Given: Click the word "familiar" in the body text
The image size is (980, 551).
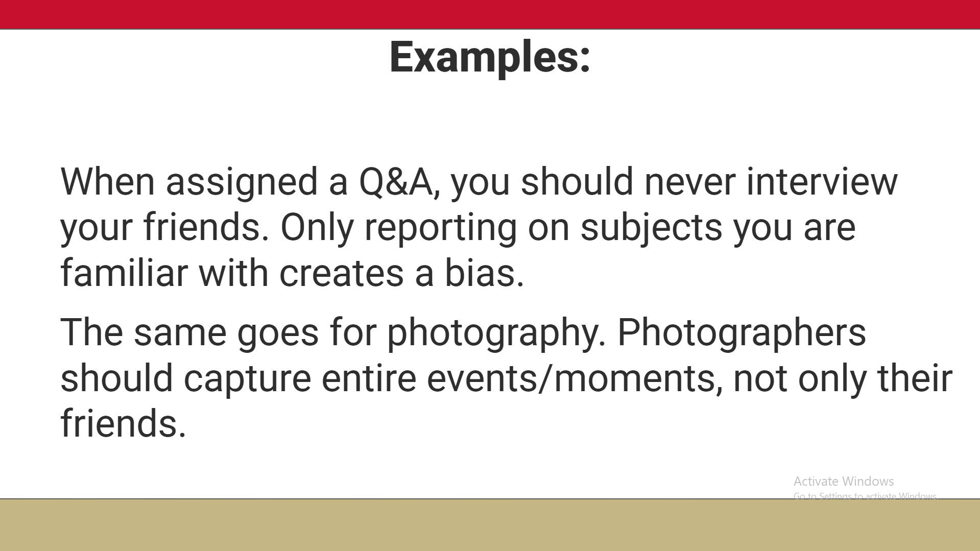Looking at the screenshot, I should pos(124,273).
